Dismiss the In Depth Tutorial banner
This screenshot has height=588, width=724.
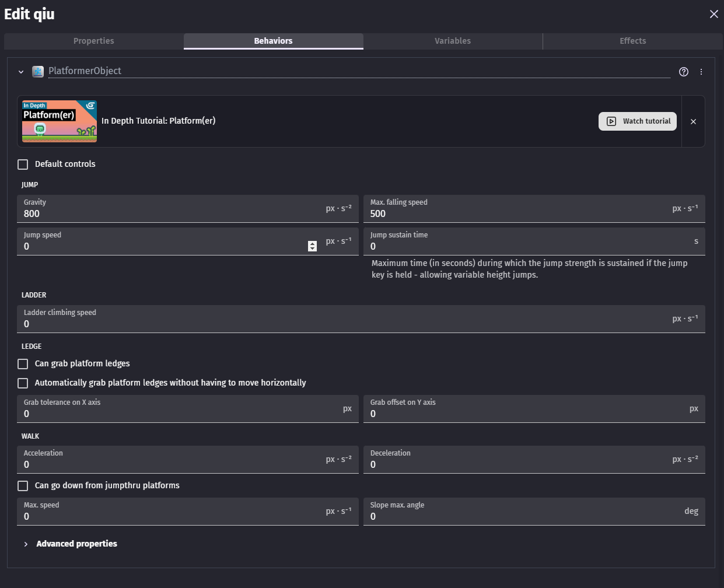tap(693, 121)
